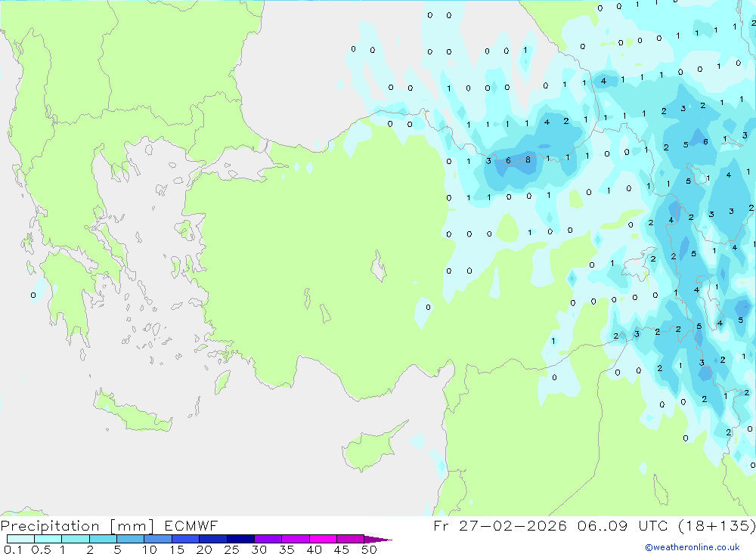Click the "06..09 UTC" time text
756x554 pixels.
click(x=623, y=525)
